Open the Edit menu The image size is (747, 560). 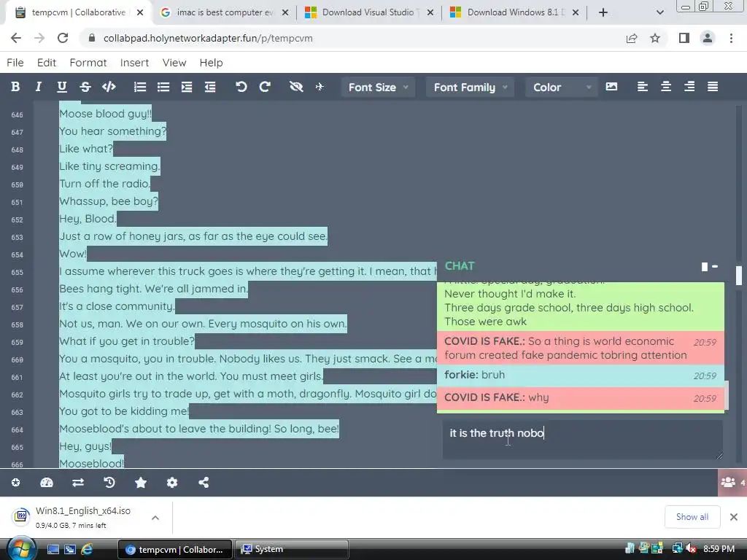(47, 63)
